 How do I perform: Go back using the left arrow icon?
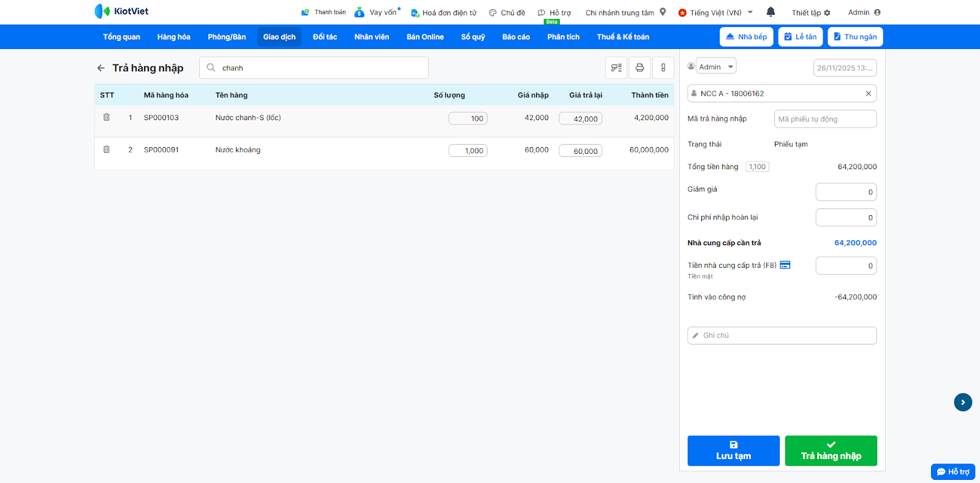(x=101, y=68)
